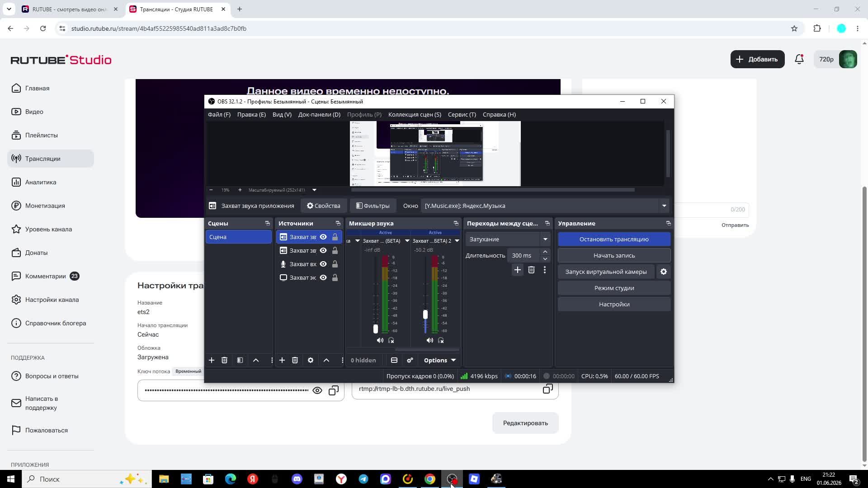
Task: Increase transition duration with up arrow
Action: pyautogui.click(x=545, y=252)
